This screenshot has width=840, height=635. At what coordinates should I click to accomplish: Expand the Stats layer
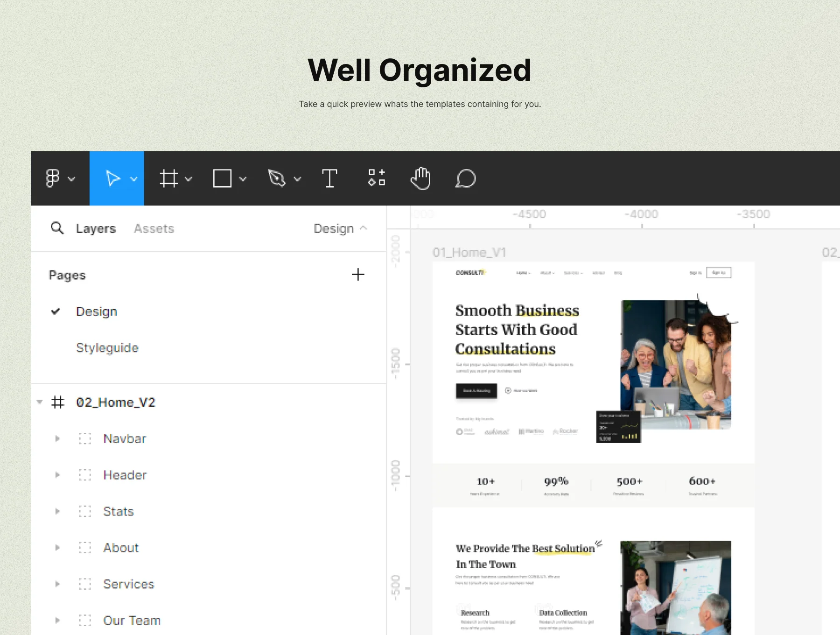tap(57, 511)
